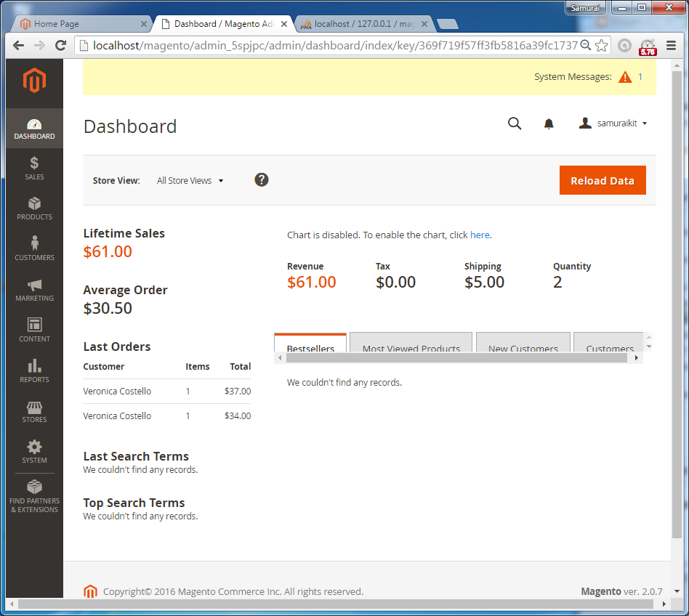
Task: Open the Products menu in the sidebar
Action: (34, 209)
